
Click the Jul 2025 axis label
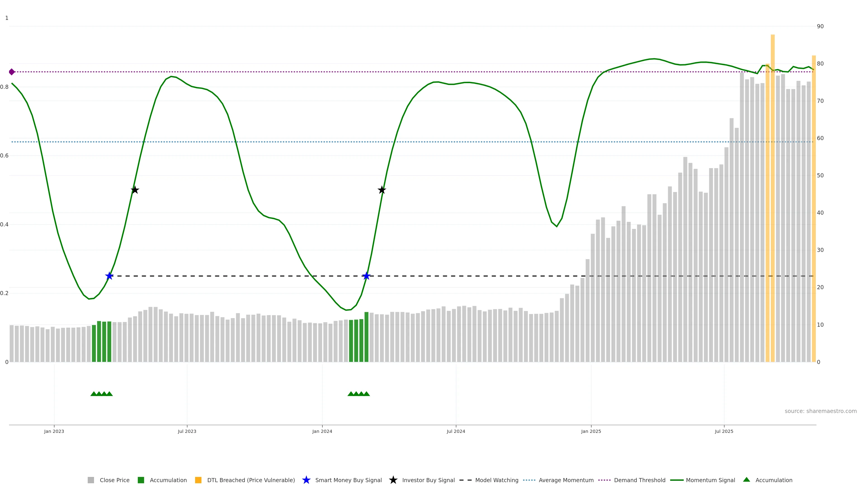(x=724, y=431)
